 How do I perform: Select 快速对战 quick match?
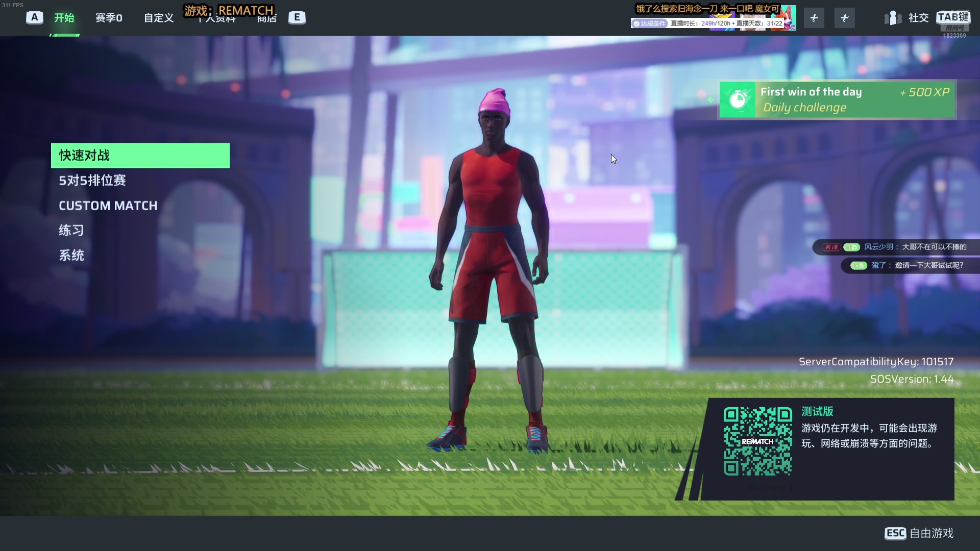pyautogui.click(x=140, y=156)
